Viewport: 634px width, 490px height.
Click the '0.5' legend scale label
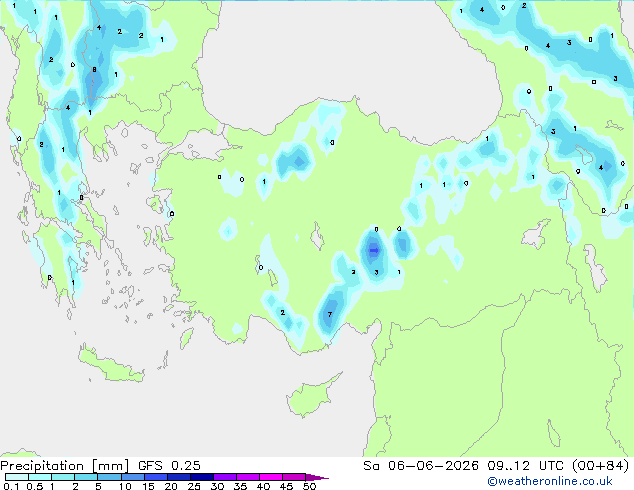tap(35, 486)
